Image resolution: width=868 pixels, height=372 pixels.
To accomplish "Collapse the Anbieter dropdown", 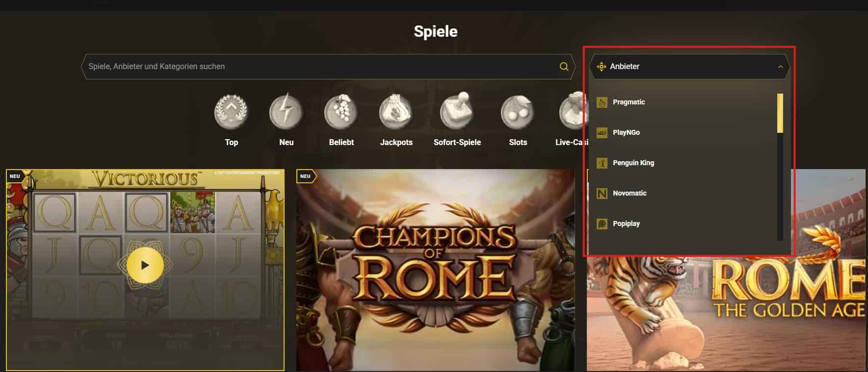I will (x=689, y=67).
